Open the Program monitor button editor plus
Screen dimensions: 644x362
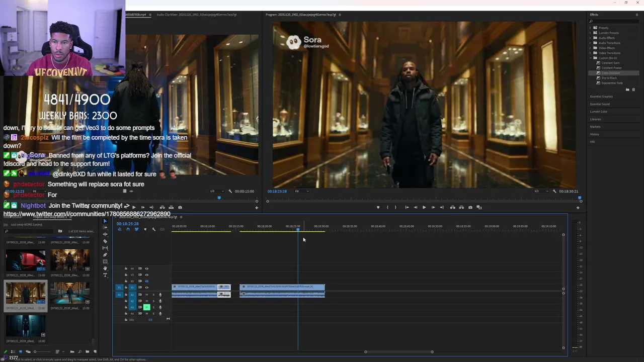[x=578, y=208]
